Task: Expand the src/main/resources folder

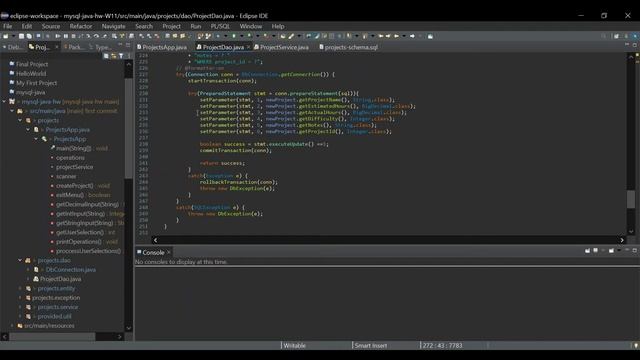Action: coord(12,326)
